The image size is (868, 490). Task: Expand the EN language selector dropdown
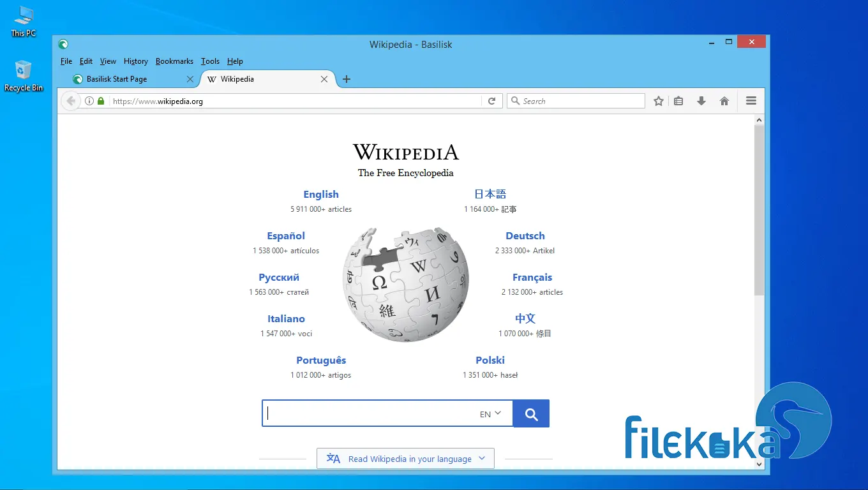tap(491, 413)
